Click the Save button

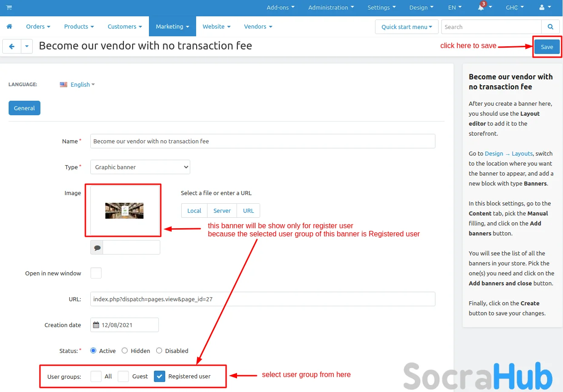coord(547,47)
